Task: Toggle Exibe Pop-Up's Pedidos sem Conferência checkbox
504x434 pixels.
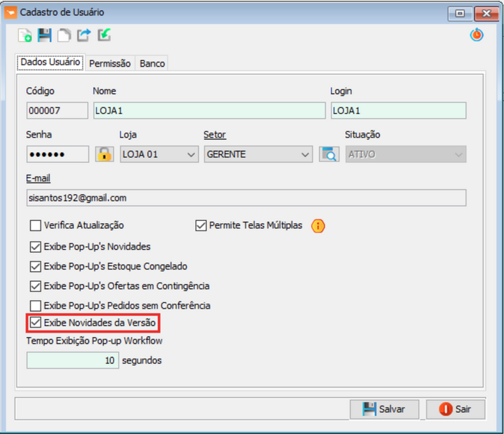Action: [x=36, y=306]
